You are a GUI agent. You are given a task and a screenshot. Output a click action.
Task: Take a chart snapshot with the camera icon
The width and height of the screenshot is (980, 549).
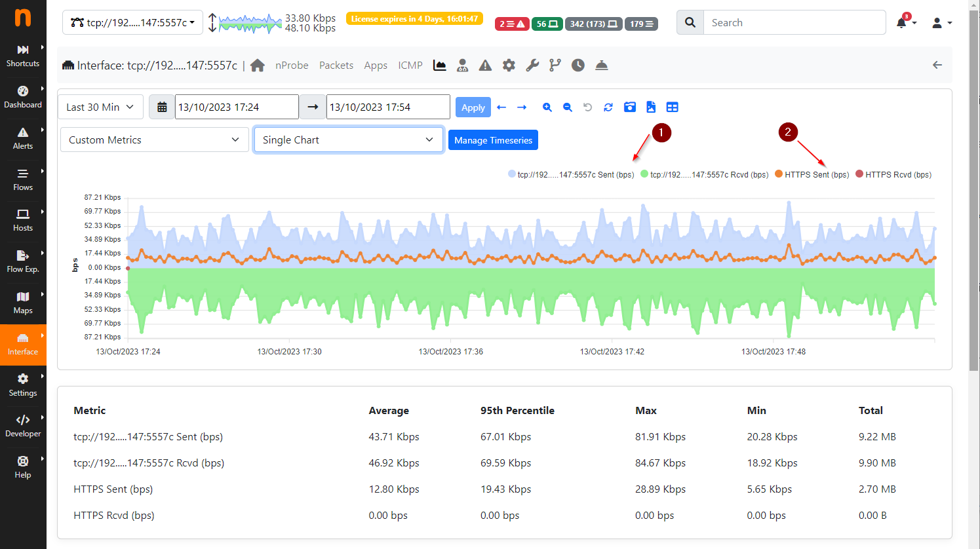click(629, 107)
